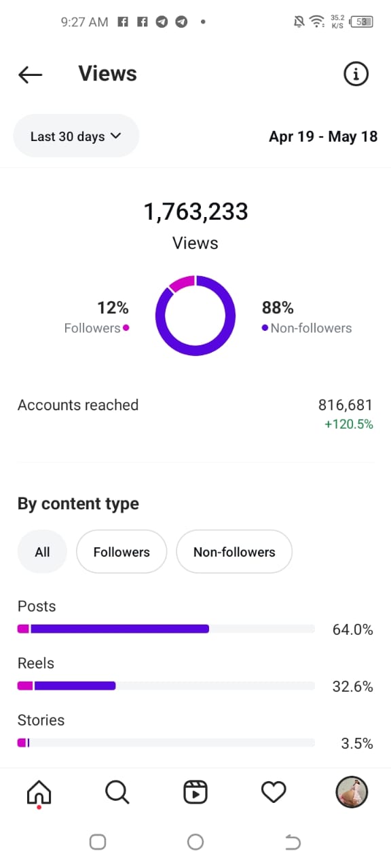Open the Reels icon in bottom bar

click(x=195, y=792)
